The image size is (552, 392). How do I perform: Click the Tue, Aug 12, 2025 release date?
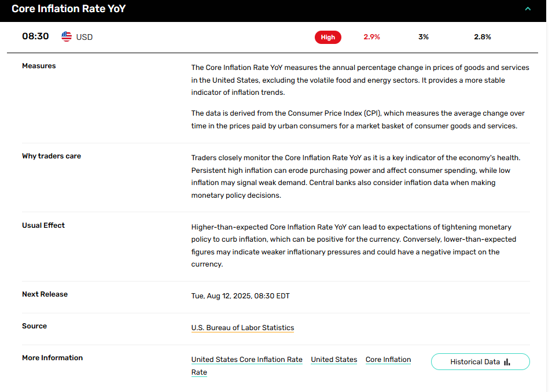[x=241, y=296]
